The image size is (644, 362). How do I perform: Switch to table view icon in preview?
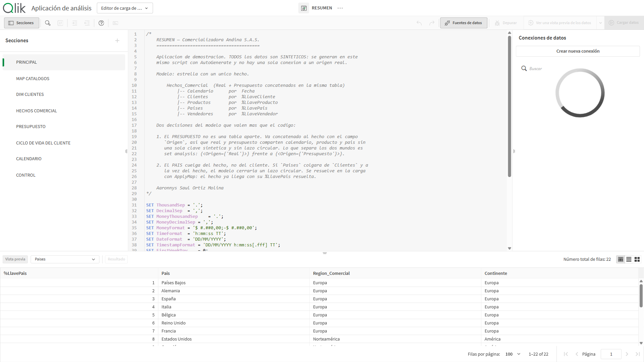[x=621, y=259]
